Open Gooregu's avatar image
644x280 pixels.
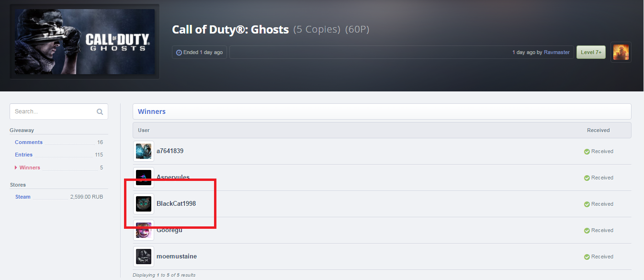click(x=144, y=230)
